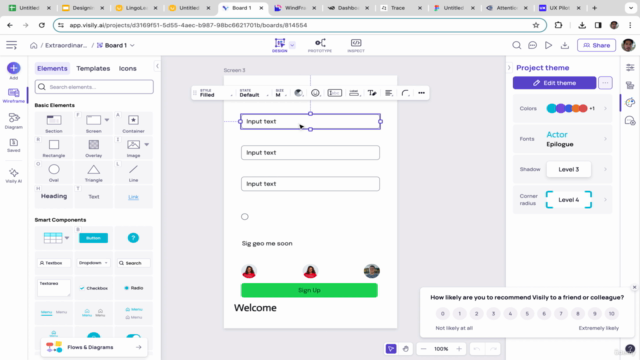Play the prototype preview
Viewport: 640px width, 360px height.
(x=548, y=45)
